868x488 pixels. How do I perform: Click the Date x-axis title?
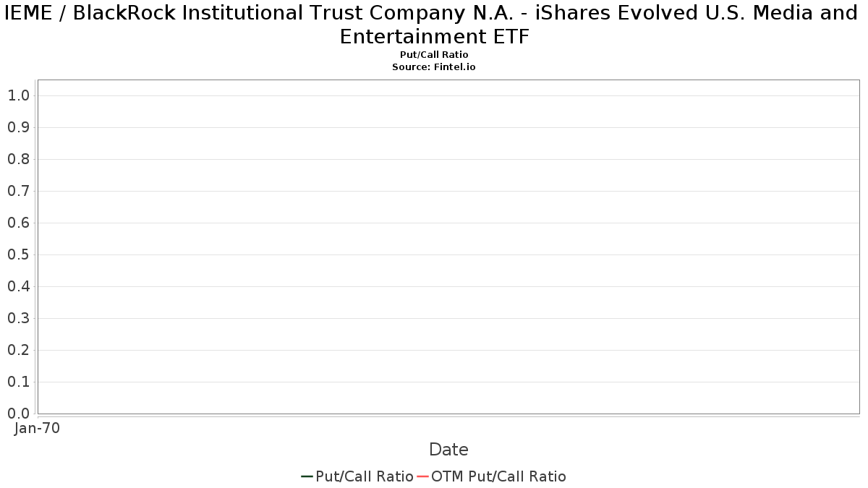tap(448, 450)
